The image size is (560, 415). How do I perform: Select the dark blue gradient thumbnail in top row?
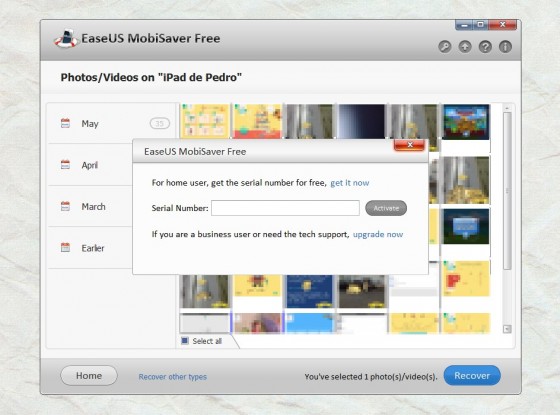pyautogui.click(x=361, y=121)
